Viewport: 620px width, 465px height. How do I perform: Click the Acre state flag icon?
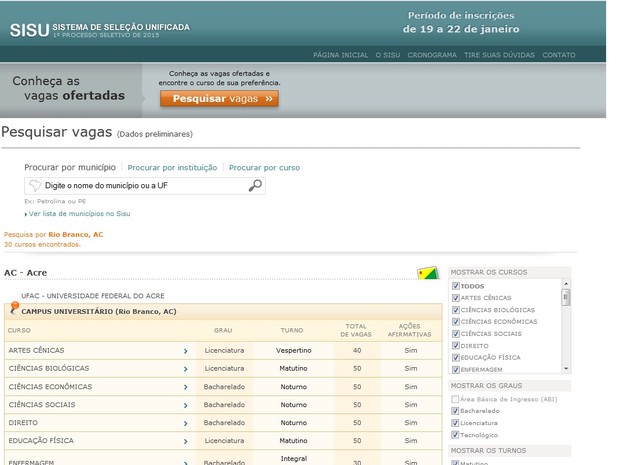tap(426, 274)
